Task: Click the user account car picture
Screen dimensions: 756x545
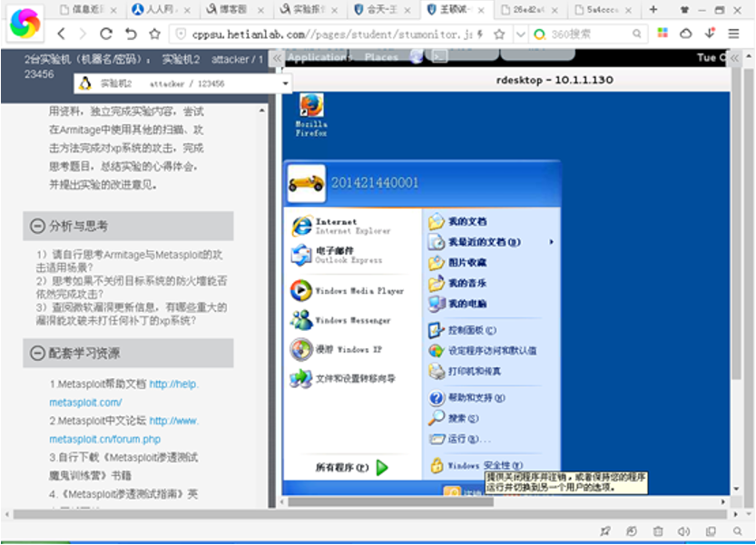Action: pyautogui.click(x=307, y=183)
